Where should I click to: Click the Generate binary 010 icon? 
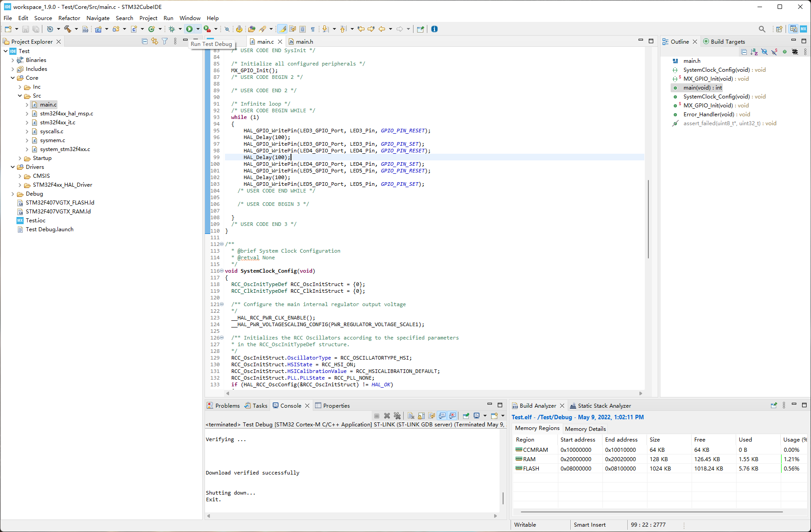[86, 29]
